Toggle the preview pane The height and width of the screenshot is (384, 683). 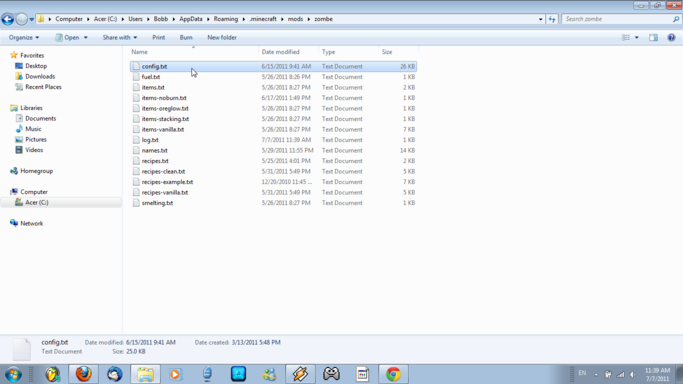pyautogui.click(x=653, y=37)
